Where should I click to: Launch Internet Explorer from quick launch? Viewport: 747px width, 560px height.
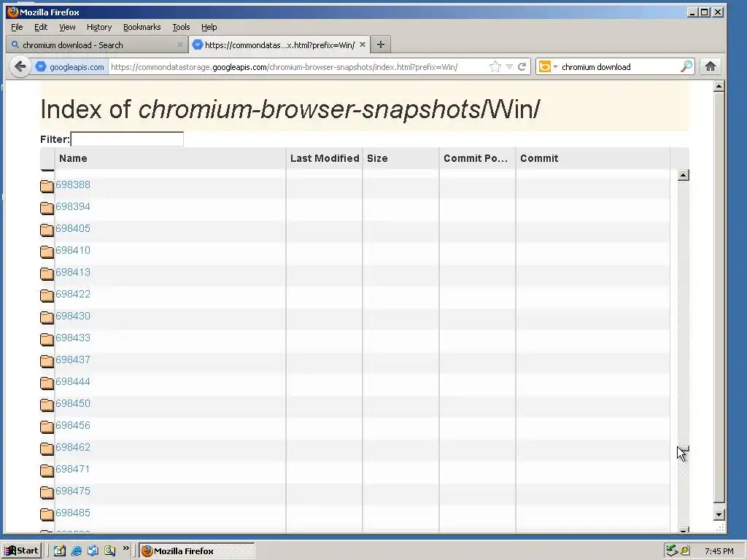pyautogui.click(x=76, y=551)
